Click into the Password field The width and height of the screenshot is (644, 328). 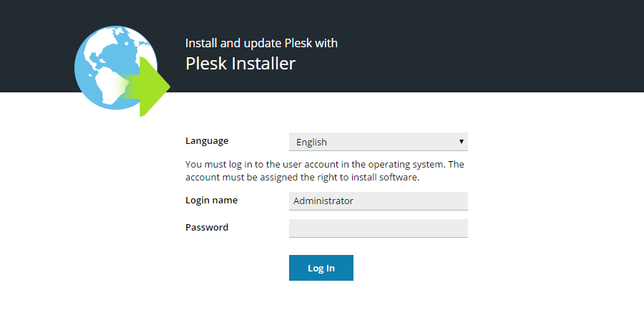378,228
